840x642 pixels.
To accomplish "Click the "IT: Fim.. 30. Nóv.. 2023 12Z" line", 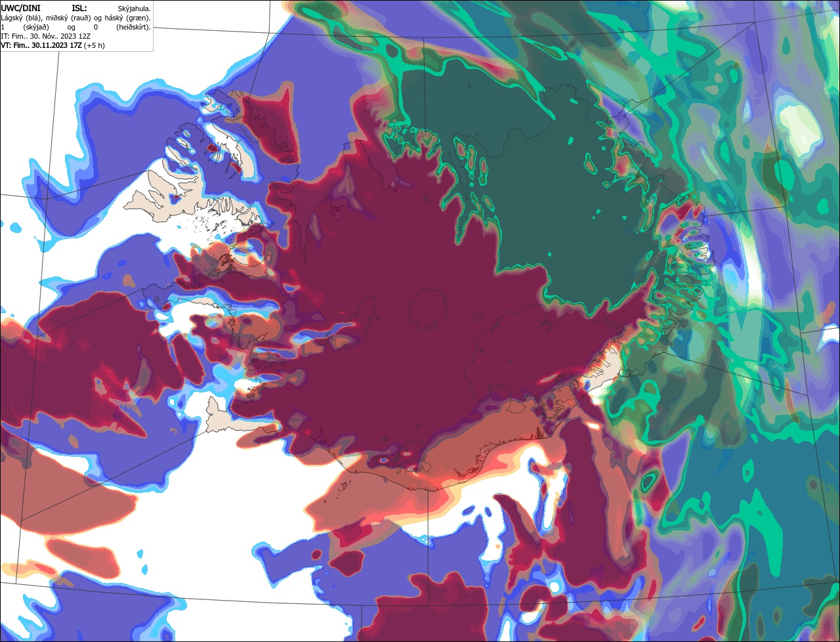I will [x=45, y=36].
